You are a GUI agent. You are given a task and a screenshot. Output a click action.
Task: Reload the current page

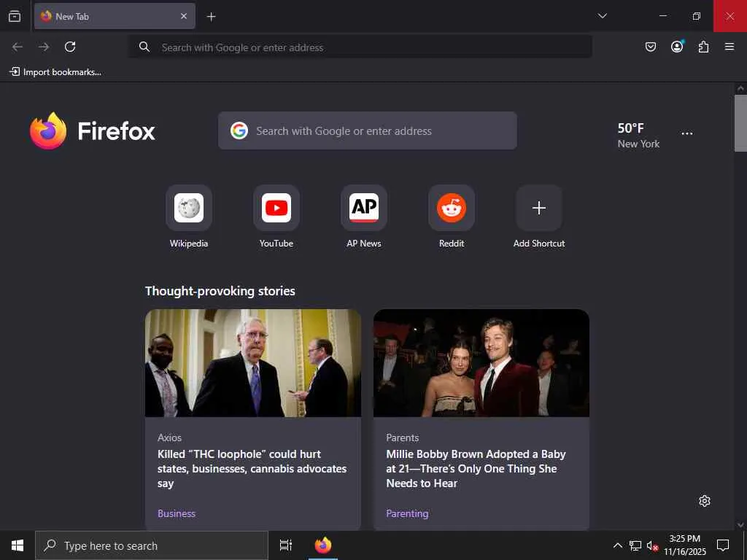coord(70,47)
